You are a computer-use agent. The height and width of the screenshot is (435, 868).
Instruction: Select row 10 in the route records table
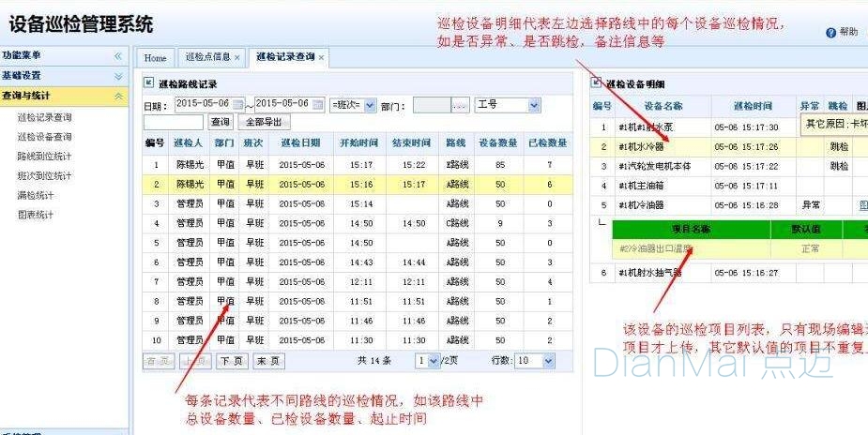tap(358, 340)
